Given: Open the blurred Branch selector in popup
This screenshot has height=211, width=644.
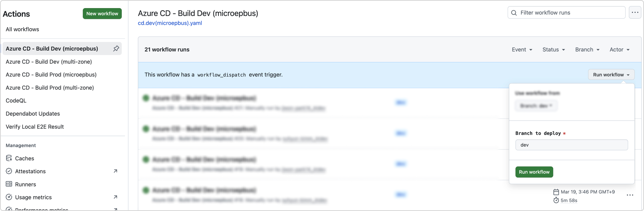Looking at the screenshot, I should click(536, 106).
